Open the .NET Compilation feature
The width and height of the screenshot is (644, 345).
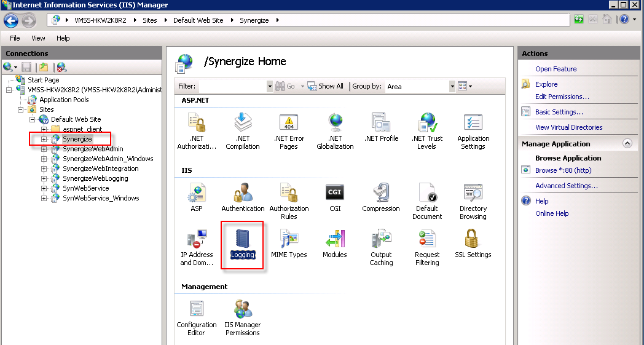pyautogui.click(x=243, y=132)
